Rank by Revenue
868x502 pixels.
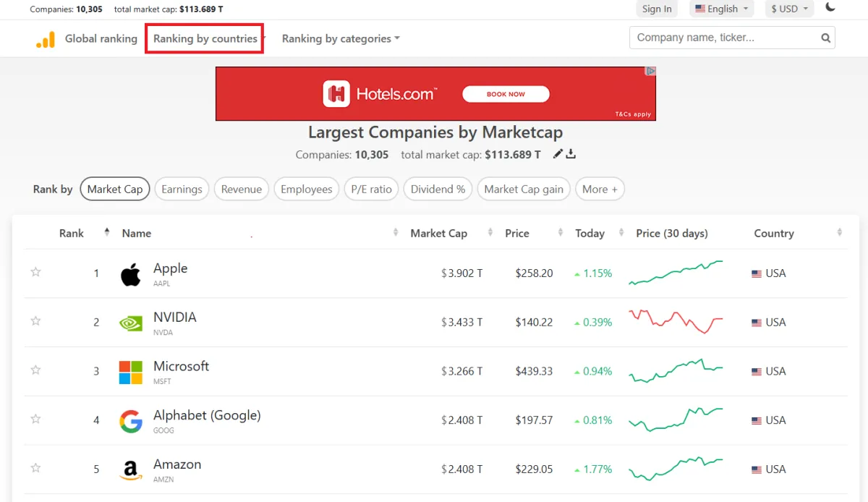pos(242,189)
